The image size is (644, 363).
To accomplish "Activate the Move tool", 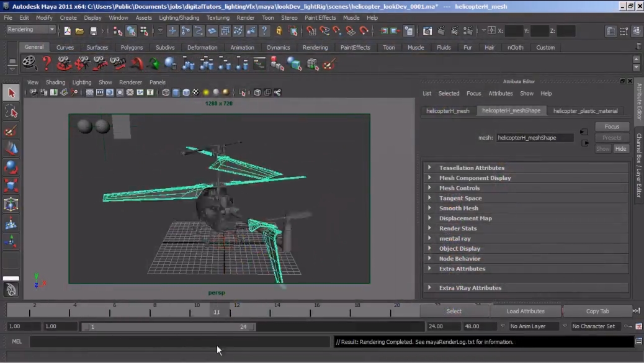I will 11,149.
